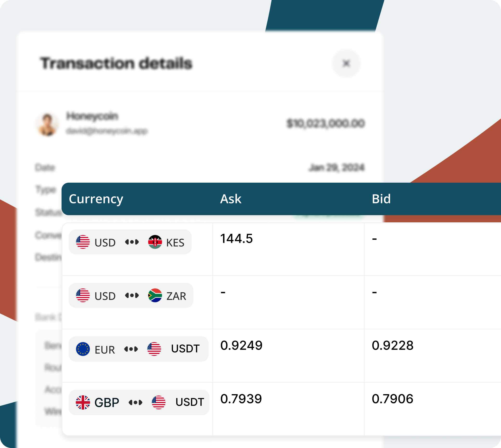Click the $10,023,000.00 transaction amount
Screen dimensions: 501x448
point(326,123)
